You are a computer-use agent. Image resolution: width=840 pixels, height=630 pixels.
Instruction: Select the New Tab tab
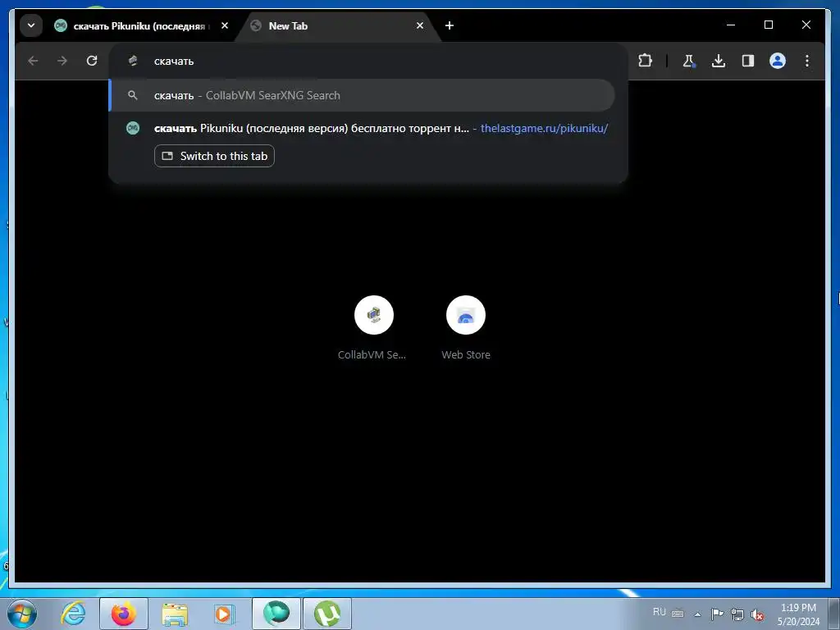[x=338, y=25]
